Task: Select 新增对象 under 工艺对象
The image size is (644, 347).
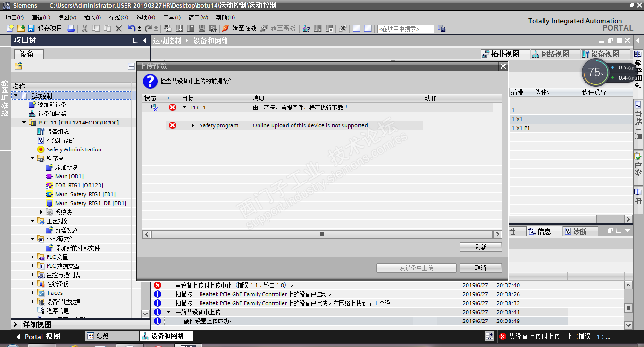Action: point(66,230)
